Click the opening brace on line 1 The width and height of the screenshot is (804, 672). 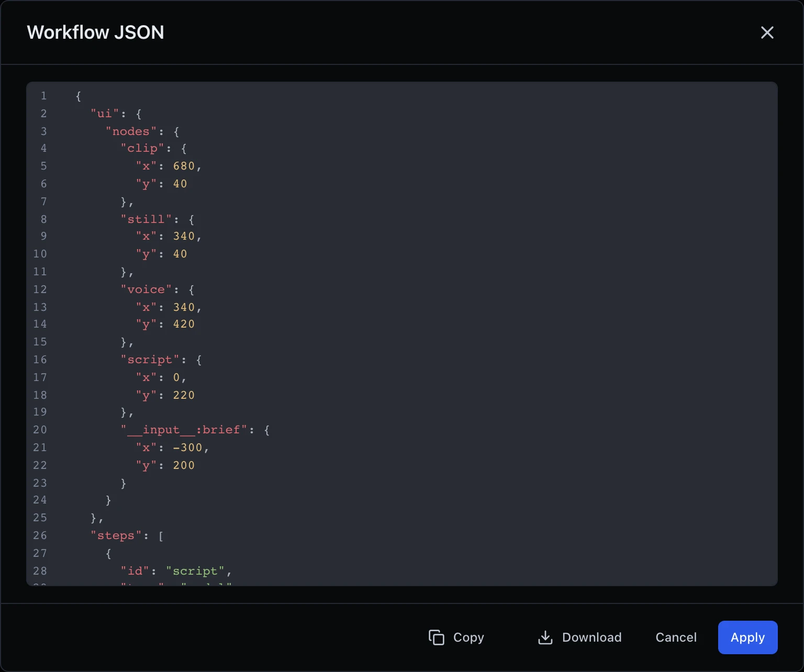coord(79,96)
